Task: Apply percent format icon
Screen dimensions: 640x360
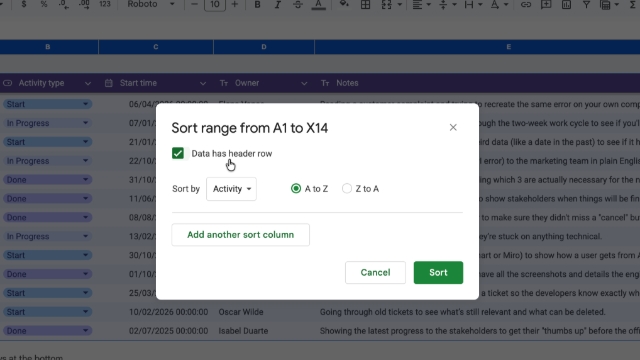Action: (x=44, y=4)
